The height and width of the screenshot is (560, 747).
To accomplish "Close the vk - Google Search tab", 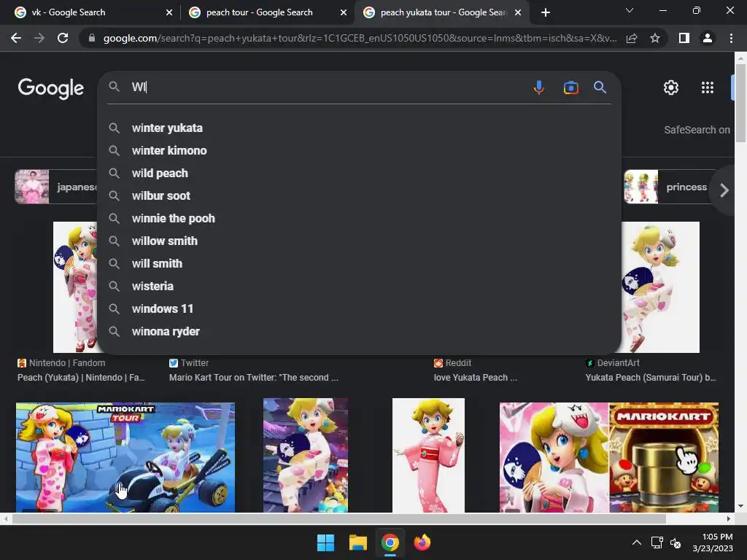I will point(169,12).
